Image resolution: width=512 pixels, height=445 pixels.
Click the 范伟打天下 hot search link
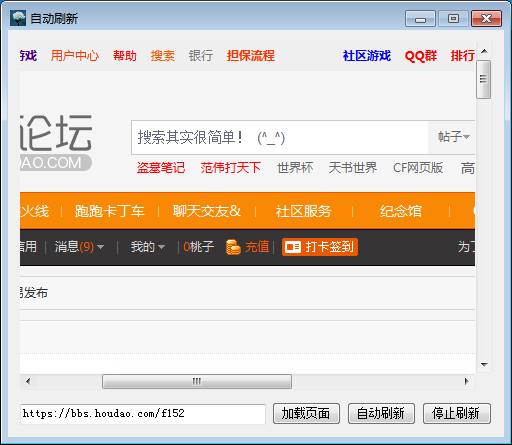tap(230, 168)
